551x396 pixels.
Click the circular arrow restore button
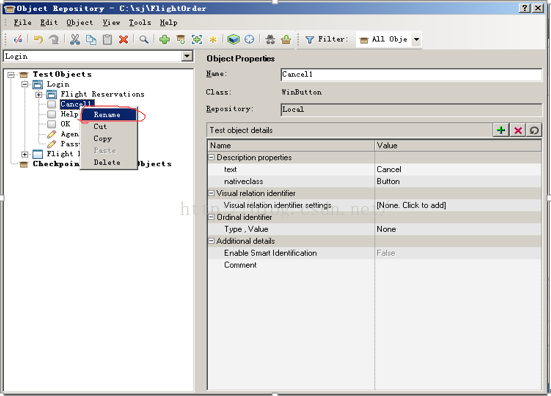tap(534, 130)
